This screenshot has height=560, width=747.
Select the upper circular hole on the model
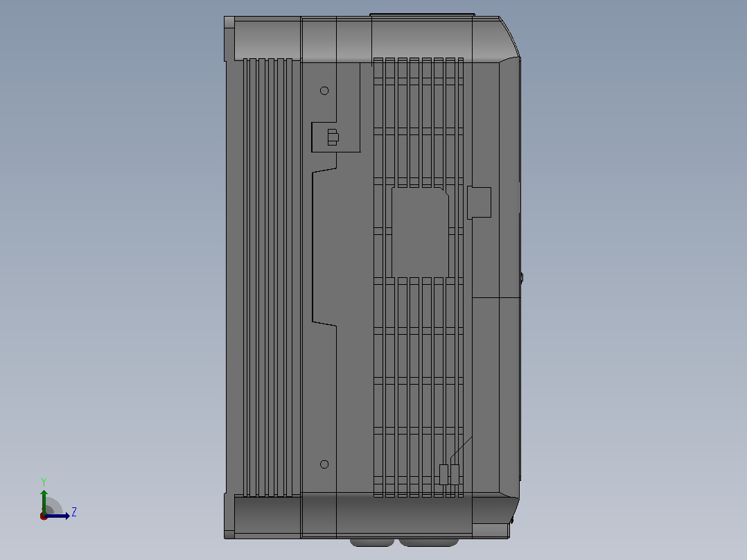coord(324,91)
